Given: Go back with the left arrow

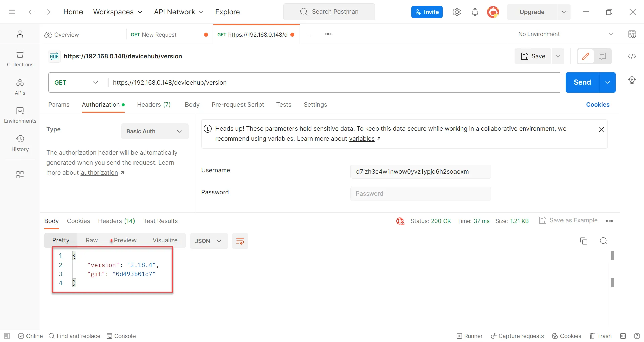Looking at the screenshot, I should 31,12.
